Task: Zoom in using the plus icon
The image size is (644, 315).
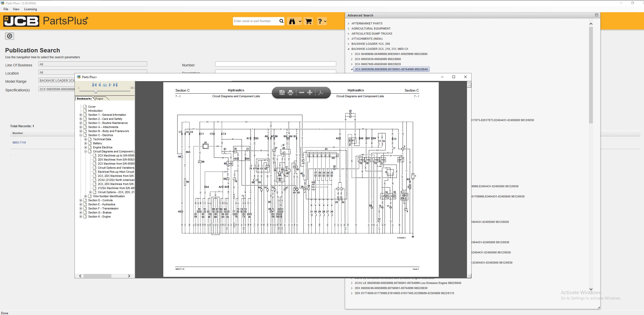Action: (x=310, y=93)
